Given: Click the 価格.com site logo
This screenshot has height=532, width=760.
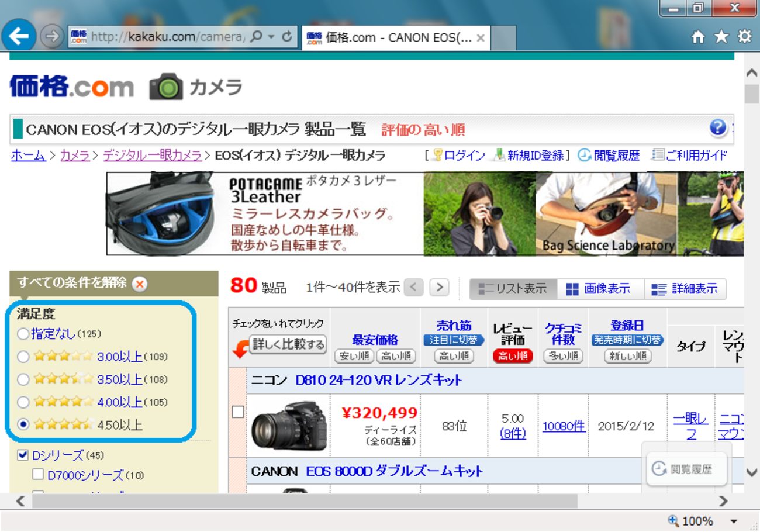Looking at the screenshot, I should 71,87.
